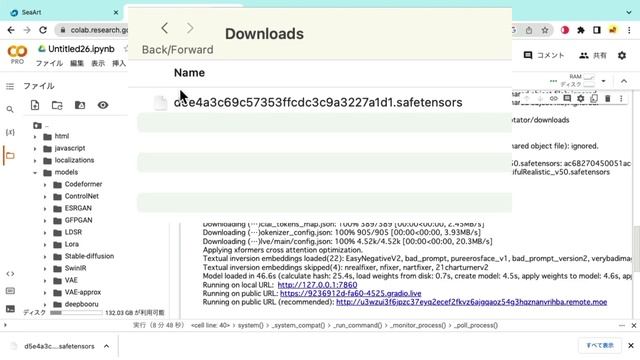Screen dimensions: 640x360
Task: Click the 共有 share button
Action: point(593,55)
